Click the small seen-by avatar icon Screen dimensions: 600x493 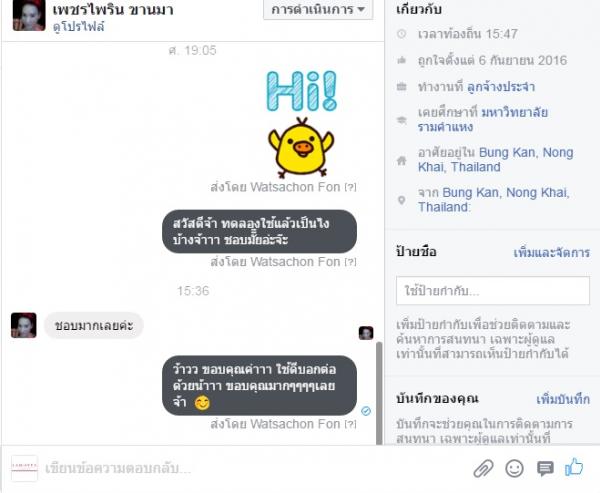coord(366,333)
